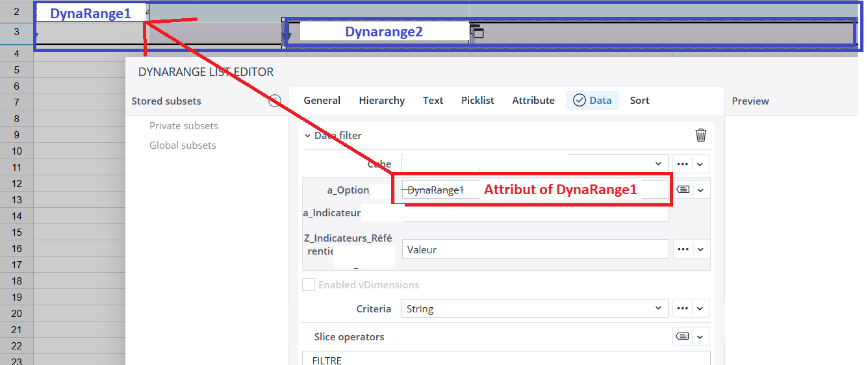Click the Valeur input field

coord(535,249)
